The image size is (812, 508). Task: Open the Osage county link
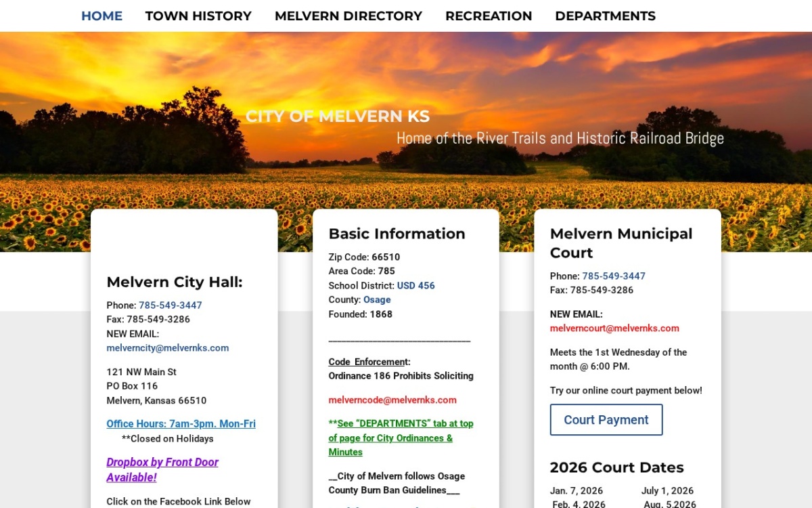[x=377, y=300]
